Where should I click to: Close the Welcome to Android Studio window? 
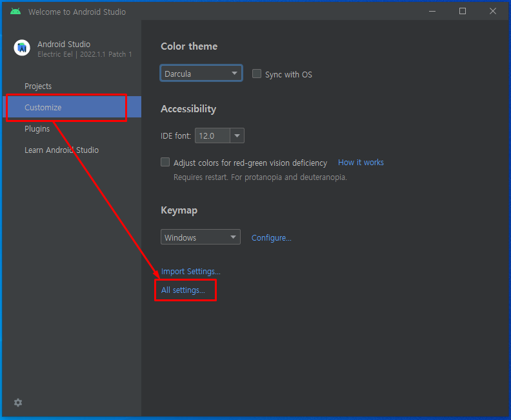[x=493, y=12]
